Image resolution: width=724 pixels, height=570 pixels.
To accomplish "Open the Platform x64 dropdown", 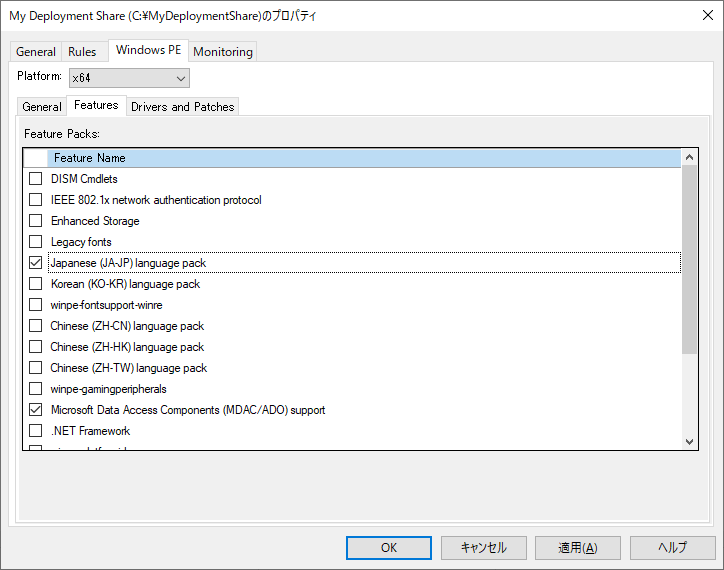I will [129, 78].
